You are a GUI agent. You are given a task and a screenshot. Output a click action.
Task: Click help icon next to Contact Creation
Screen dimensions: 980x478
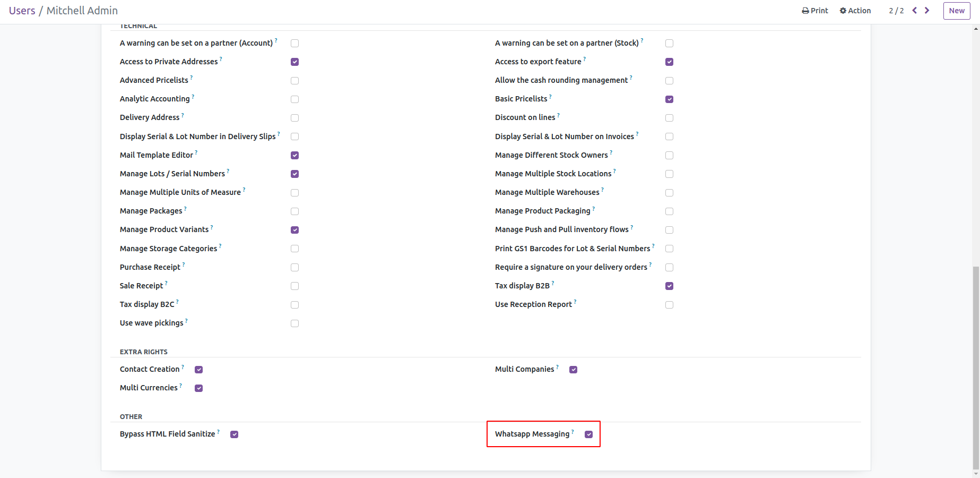pos(183,367)
